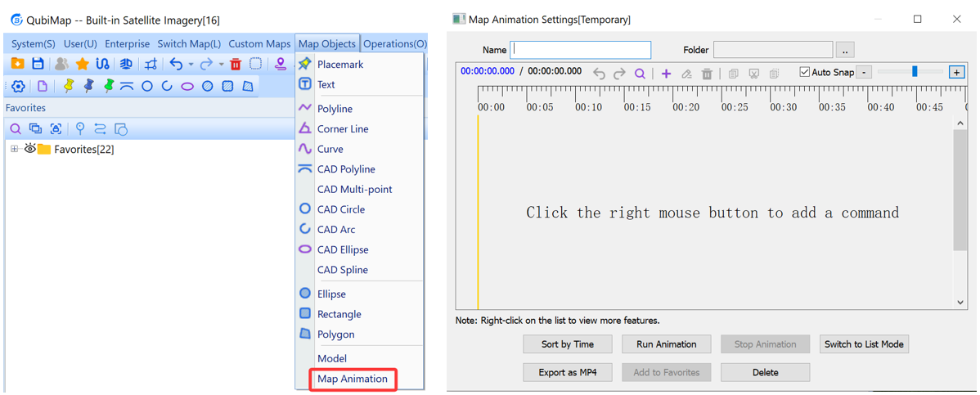Click the orange star favorites icon
980x395 pixels.
click(x=82, y=64)
